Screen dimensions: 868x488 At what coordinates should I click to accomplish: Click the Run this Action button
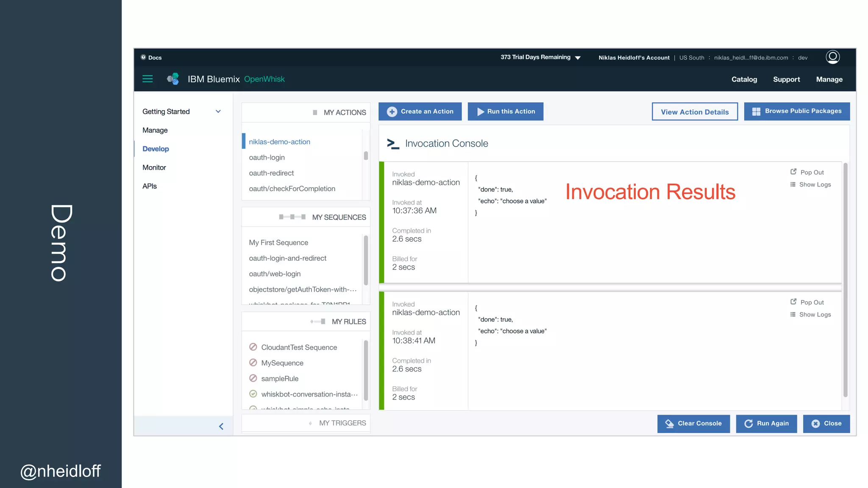point(505,111)
